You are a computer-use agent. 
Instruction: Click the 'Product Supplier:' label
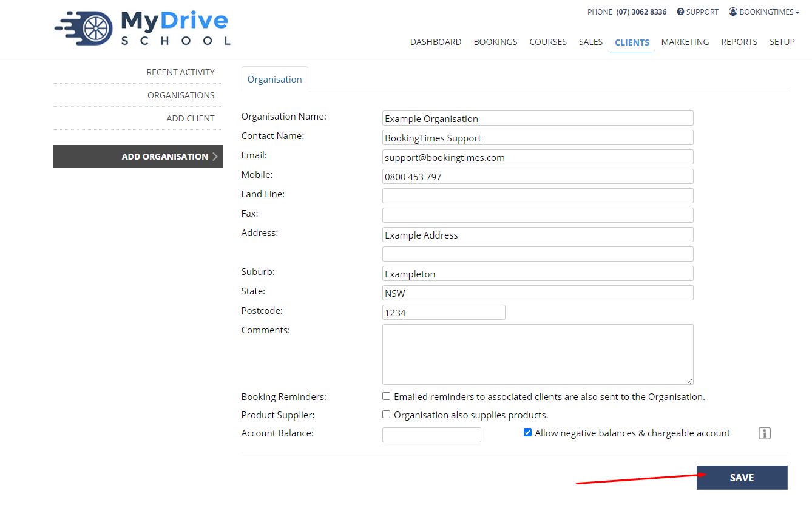[x=278, y=415]
